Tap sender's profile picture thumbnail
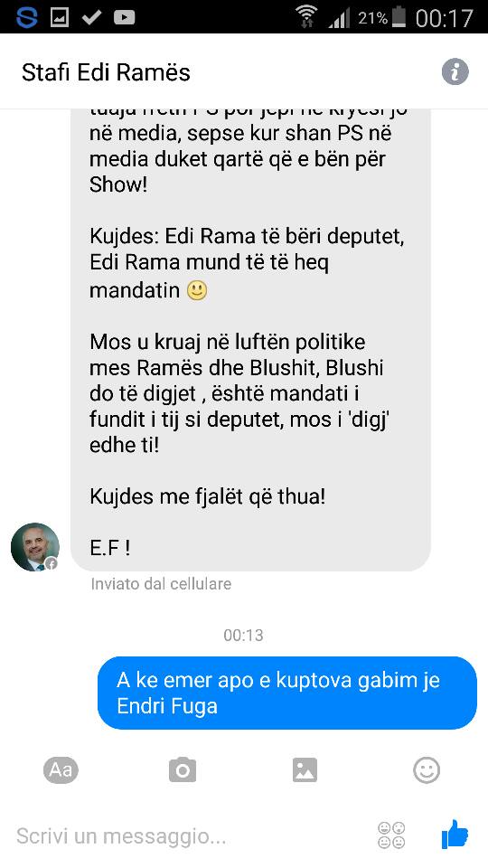 point(35,547)
